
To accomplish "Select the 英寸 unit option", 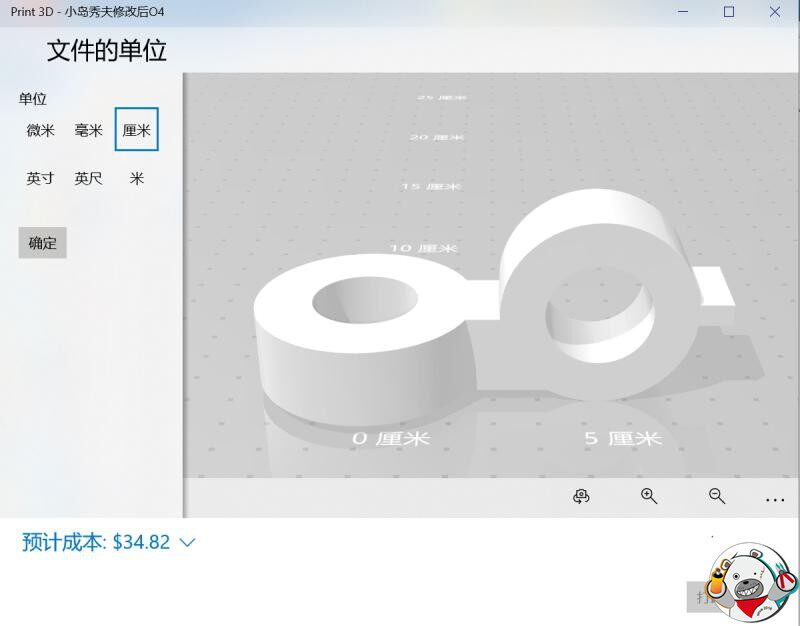I will point(40,178).
